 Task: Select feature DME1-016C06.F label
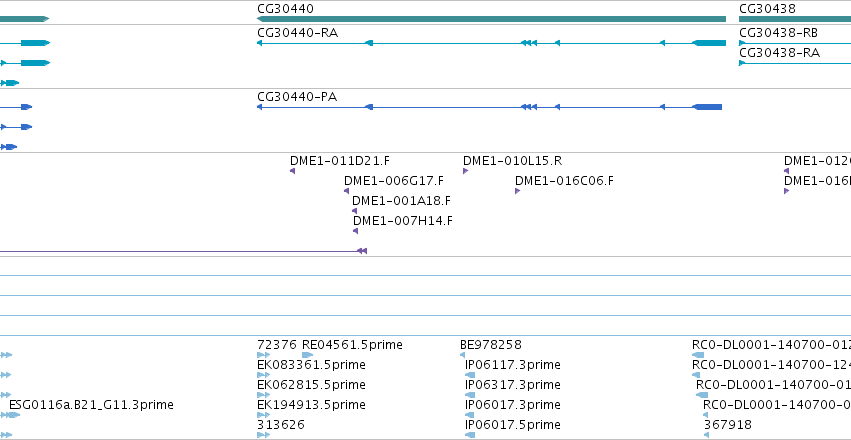click(564, 181)
